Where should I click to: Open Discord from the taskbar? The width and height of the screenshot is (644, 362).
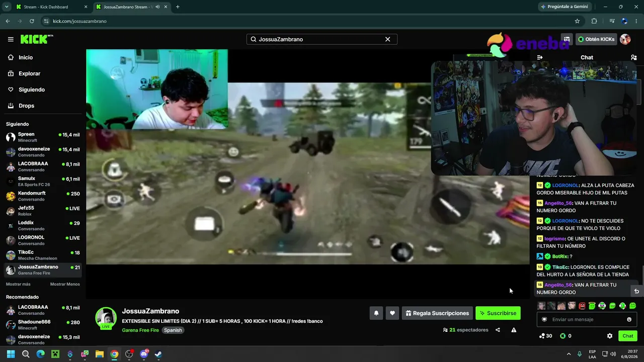(x=144, y=354)
